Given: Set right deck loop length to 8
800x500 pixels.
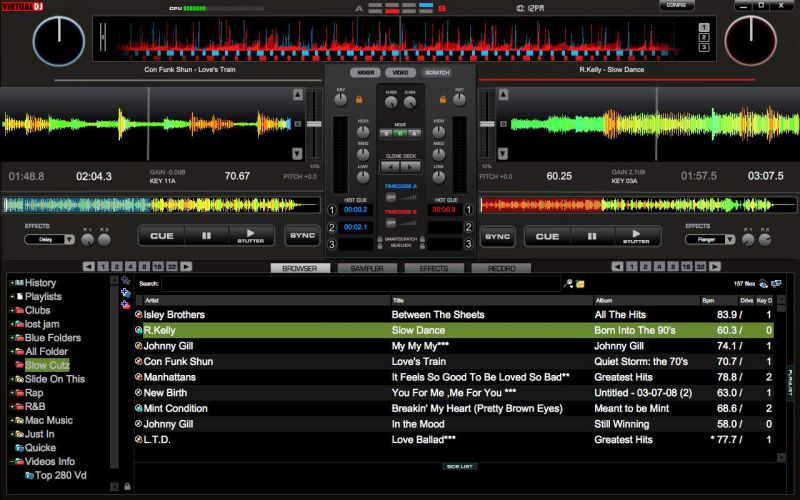Looking at the screenshot, I should point(673,266).
